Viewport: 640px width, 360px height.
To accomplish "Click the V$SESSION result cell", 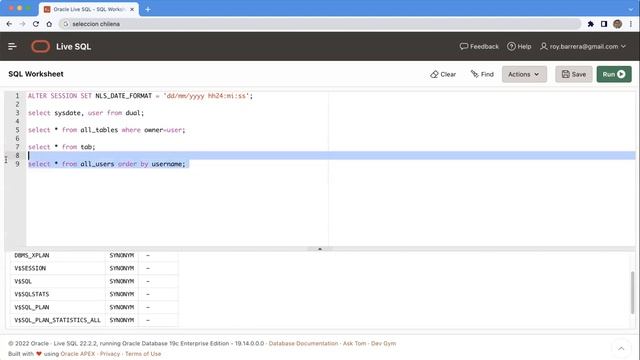I will [x=58, y=268].
